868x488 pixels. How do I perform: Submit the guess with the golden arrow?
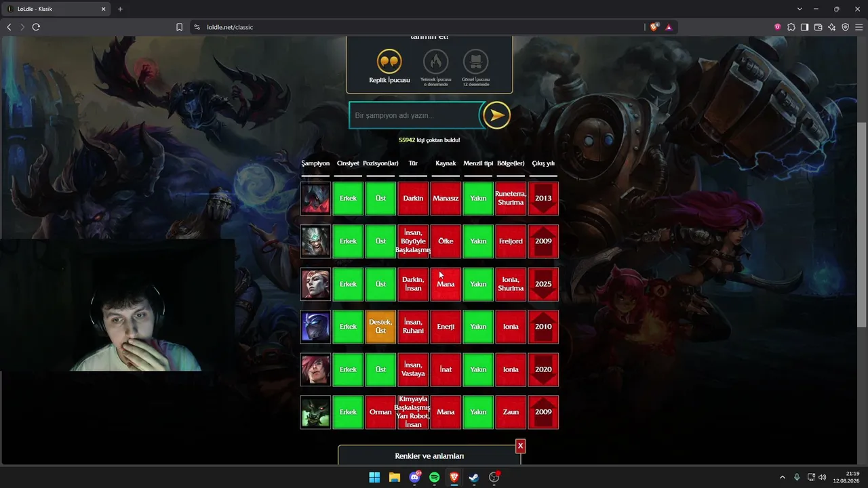pos(496,115)
